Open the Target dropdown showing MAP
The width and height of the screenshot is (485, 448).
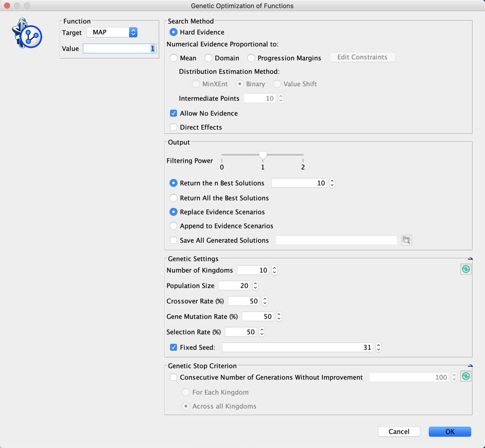coord(112,32)
